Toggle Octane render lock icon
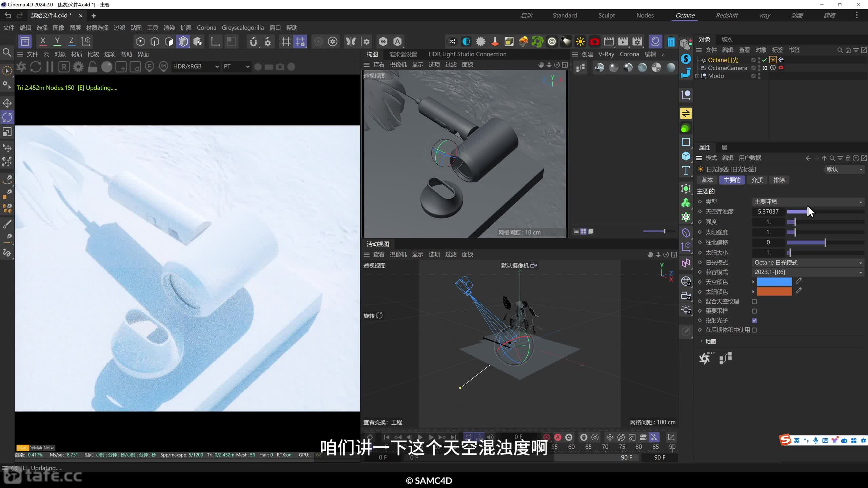 click(x=92, y=67)
